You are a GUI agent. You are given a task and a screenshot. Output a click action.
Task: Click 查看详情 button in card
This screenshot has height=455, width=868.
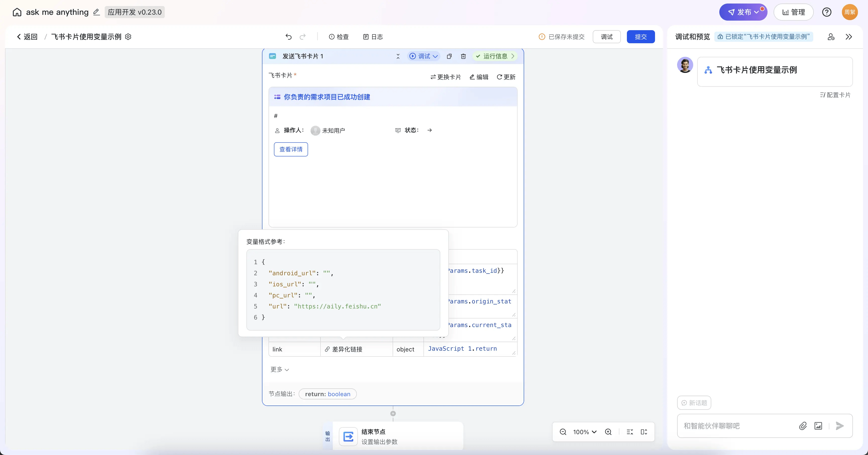[x=291, y=149]
